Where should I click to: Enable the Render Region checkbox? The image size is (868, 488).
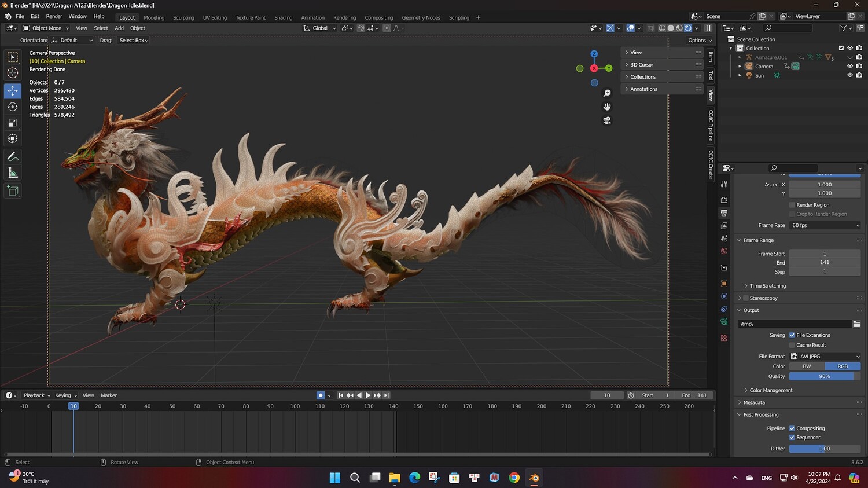point(792,205)
